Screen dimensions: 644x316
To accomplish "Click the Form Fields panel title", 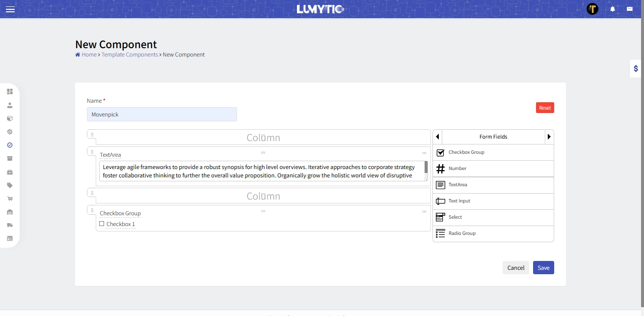I will coord(493,137).
